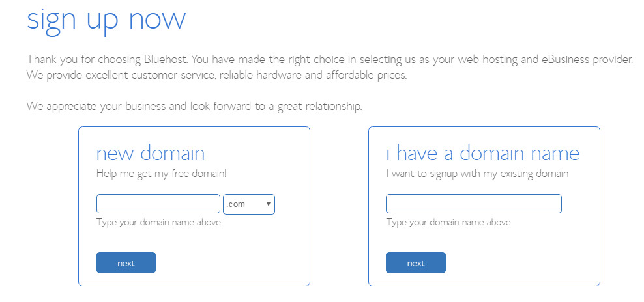Click the "new domain" panel heading
The image size is (644, 302).
tap(151, 154)
